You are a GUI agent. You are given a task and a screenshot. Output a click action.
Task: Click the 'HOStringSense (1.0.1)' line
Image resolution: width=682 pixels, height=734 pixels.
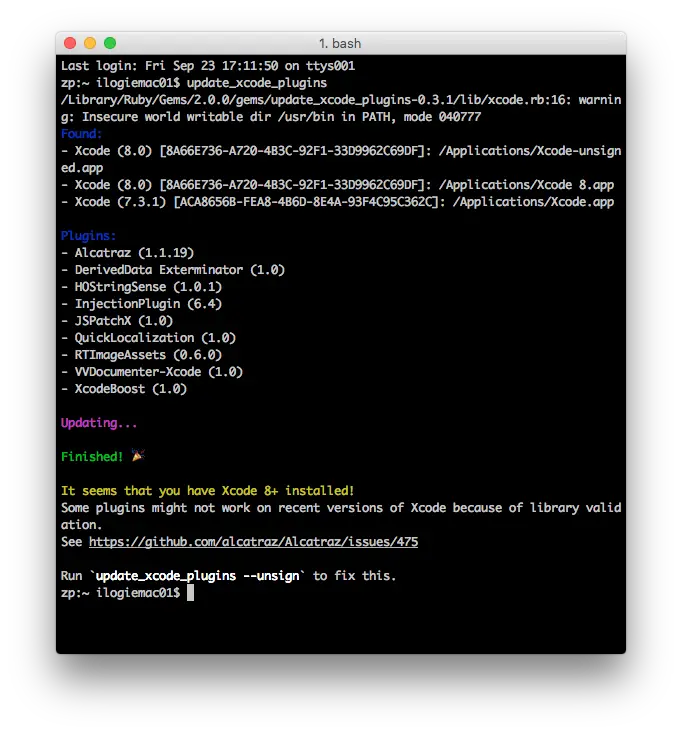click(x=141, y=287)
